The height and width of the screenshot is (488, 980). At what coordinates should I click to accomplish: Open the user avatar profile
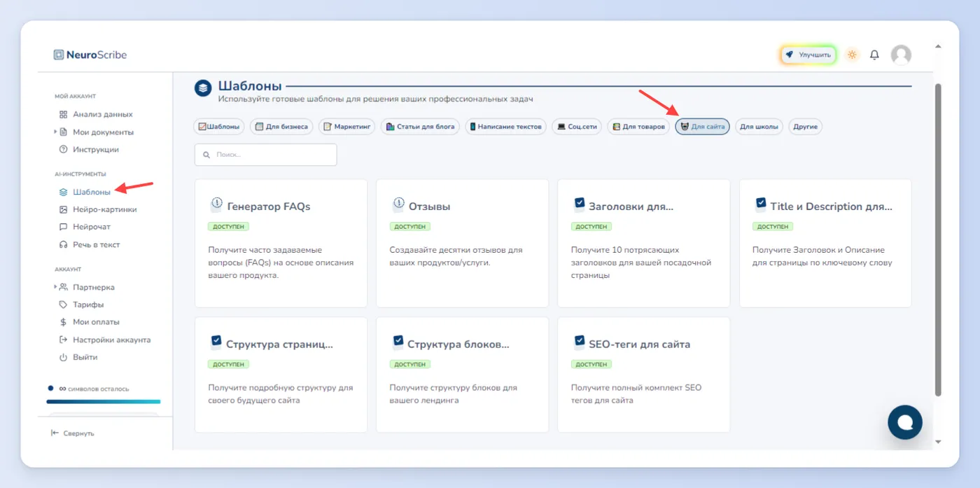(x=901, y=55)
